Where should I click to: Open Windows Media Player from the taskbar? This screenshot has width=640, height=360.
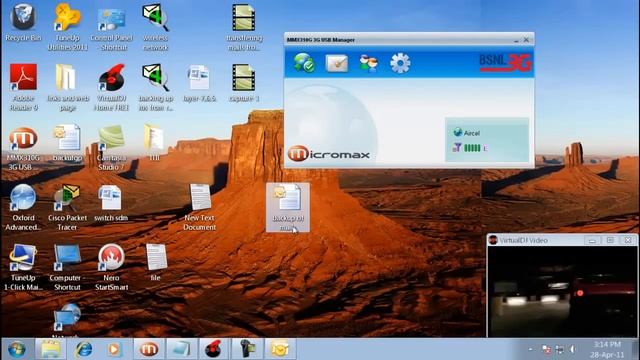(115, 349)
